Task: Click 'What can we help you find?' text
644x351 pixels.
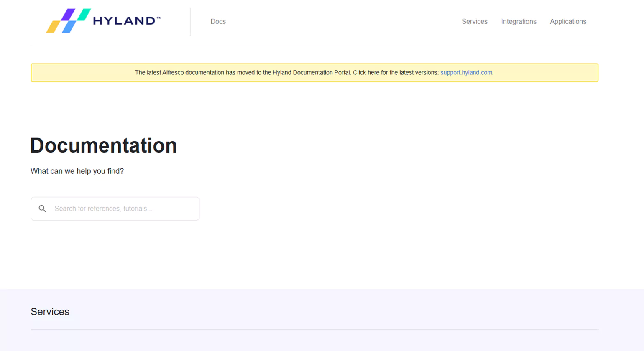Action: [77, 171]
